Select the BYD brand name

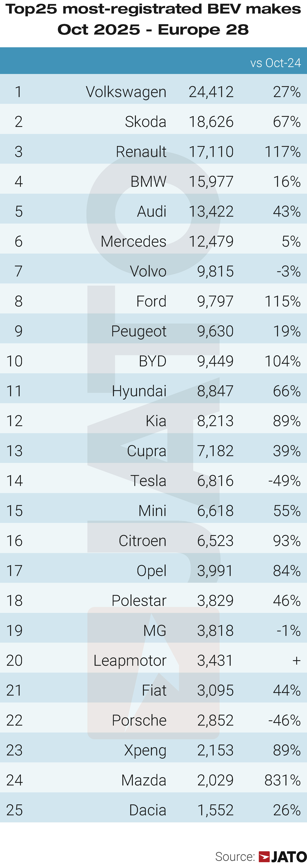tap(152, 362)
